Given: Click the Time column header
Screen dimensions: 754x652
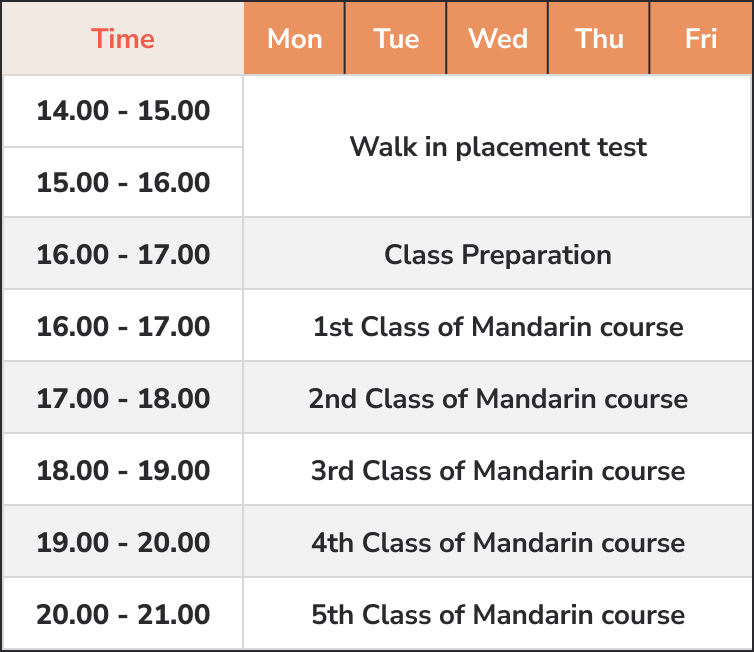Looking at the screenshot, I should click(123, 38).
